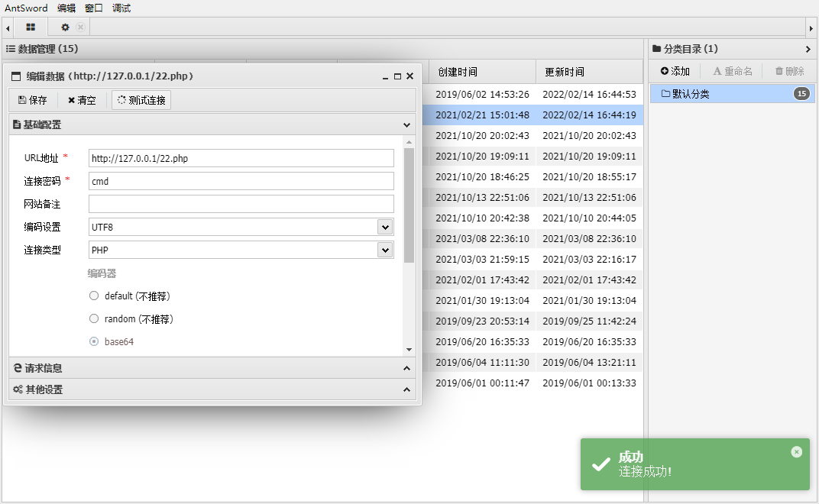Expand the 其他设置 section
819x504 pixels.
407,389
